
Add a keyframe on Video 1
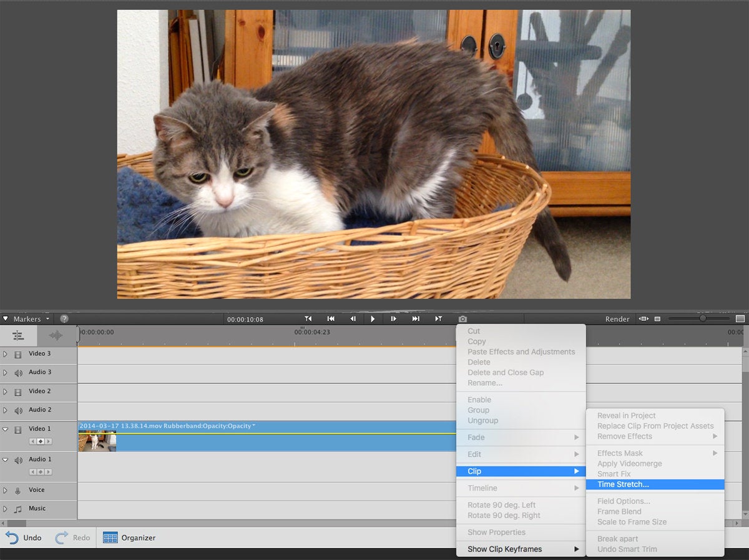pos(41,441)
